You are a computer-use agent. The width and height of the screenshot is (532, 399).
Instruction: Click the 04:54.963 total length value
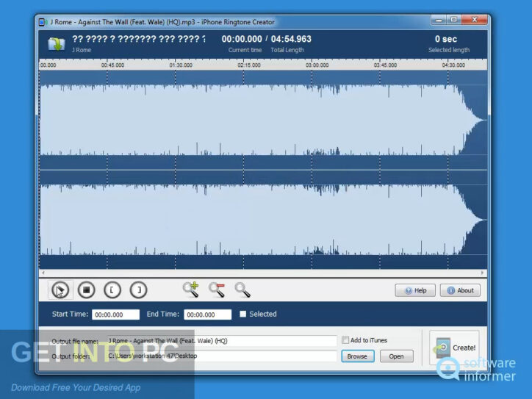[x=291, y=39]
